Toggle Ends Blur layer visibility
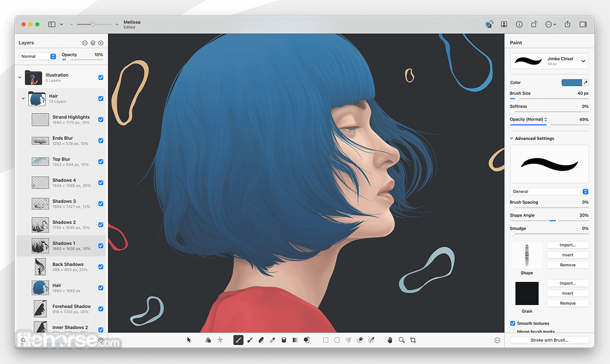The width and height of the screenshot is (610, 364). pos(101,140)
